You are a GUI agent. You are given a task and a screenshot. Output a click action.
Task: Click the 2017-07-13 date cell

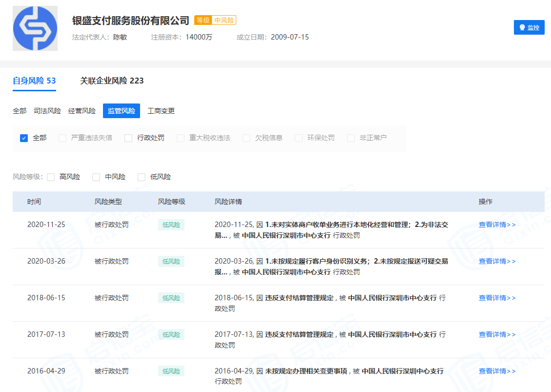[x=46, y=334]
